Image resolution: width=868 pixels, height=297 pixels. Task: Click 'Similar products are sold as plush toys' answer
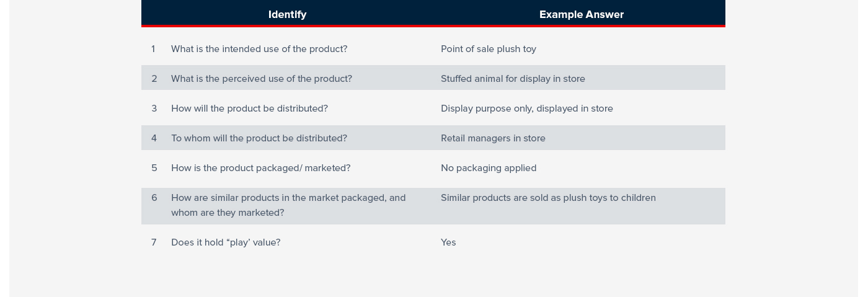point(548,198)
